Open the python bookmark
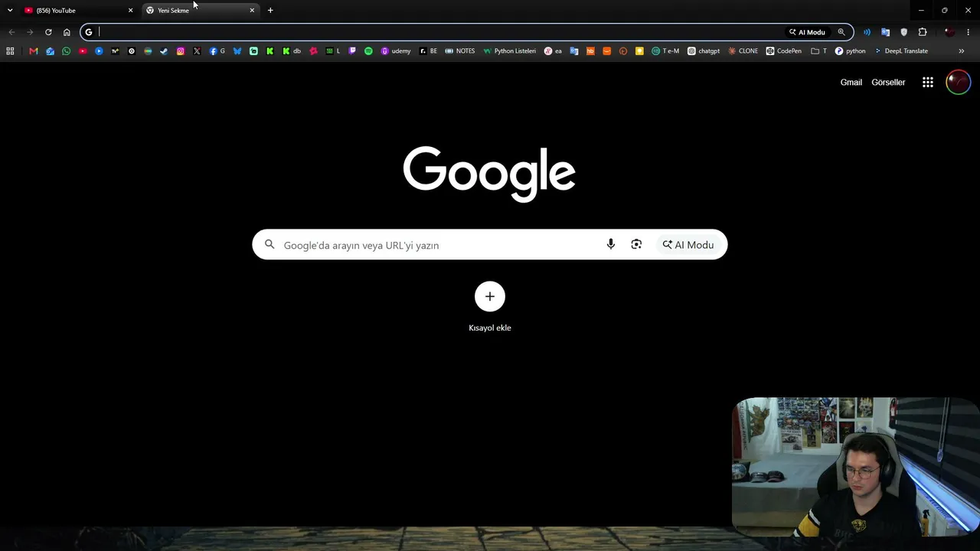 coord(851,51)
